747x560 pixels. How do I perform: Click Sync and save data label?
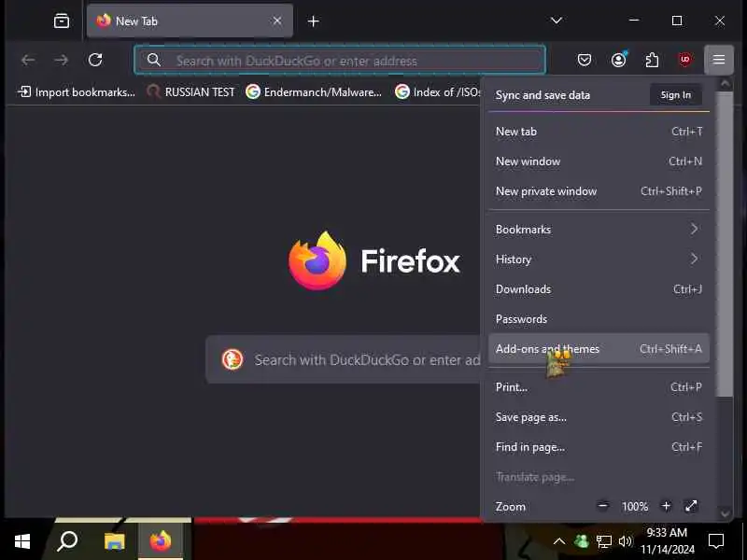(543, 95)
